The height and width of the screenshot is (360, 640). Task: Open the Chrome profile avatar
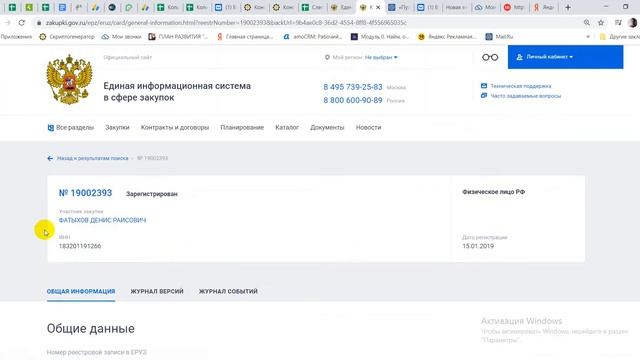coord(633,23)
